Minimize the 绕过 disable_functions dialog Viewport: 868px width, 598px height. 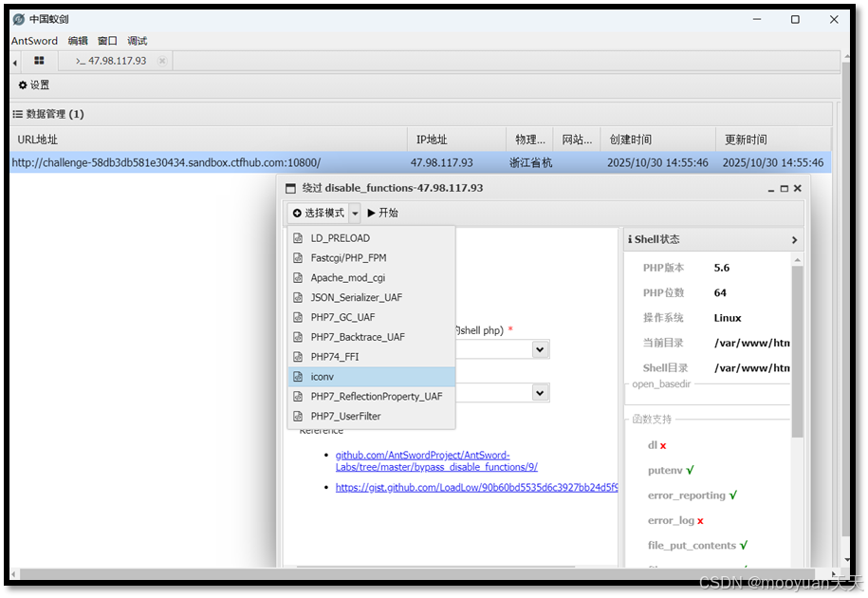[770, 189]
